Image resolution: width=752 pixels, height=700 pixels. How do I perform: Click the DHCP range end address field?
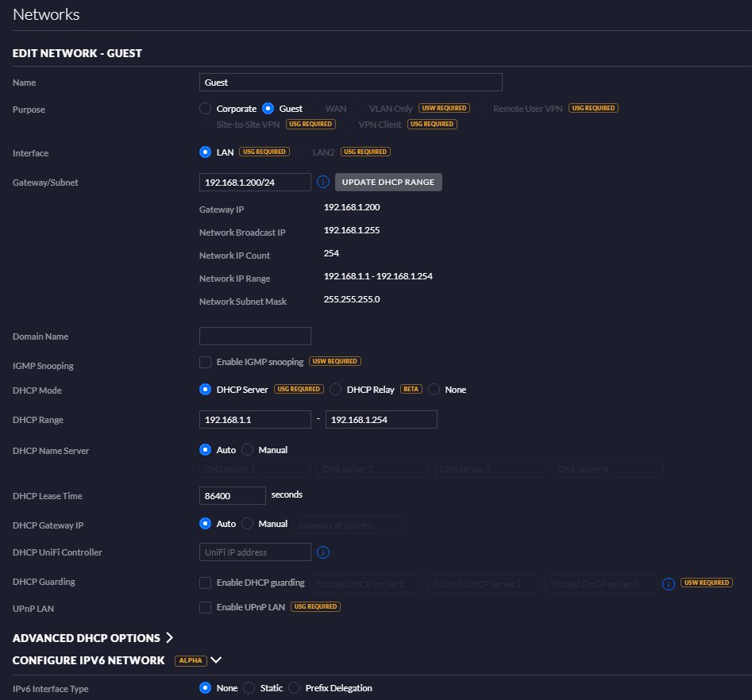(x=381, y=419)
